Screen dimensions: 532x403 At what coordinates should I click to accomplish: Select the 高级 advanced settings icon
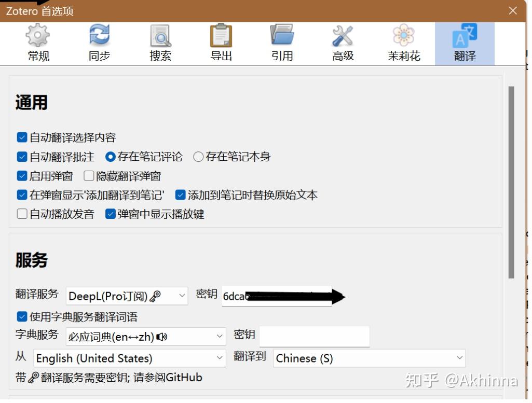point(343,41)
